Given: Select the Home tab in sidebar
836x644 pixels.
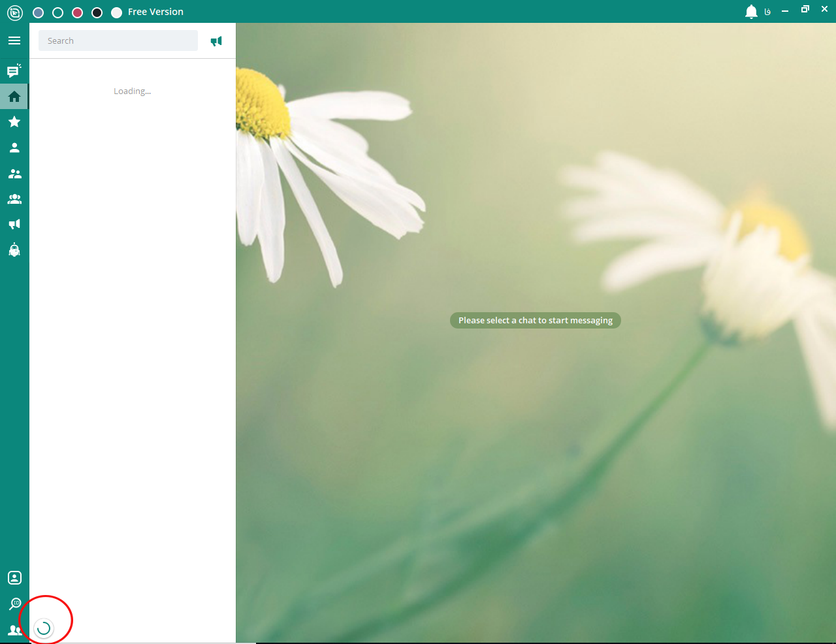Looking at the screenshot, I should click(x=14, y=97).
